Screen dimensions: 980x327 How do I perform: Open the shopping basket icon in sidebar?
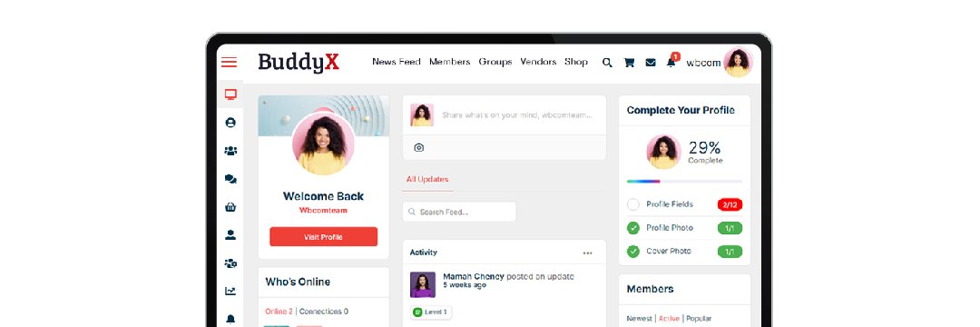pyautogui.click(x=230, y=207)
